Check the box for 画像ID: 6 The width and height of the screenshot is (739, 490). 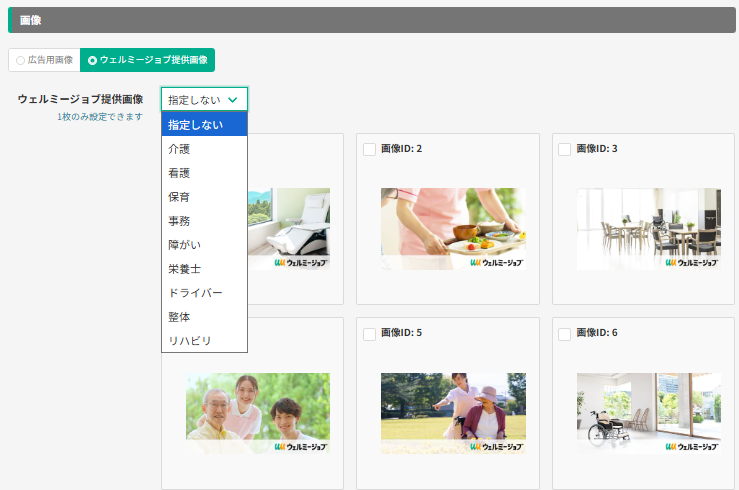565,334
